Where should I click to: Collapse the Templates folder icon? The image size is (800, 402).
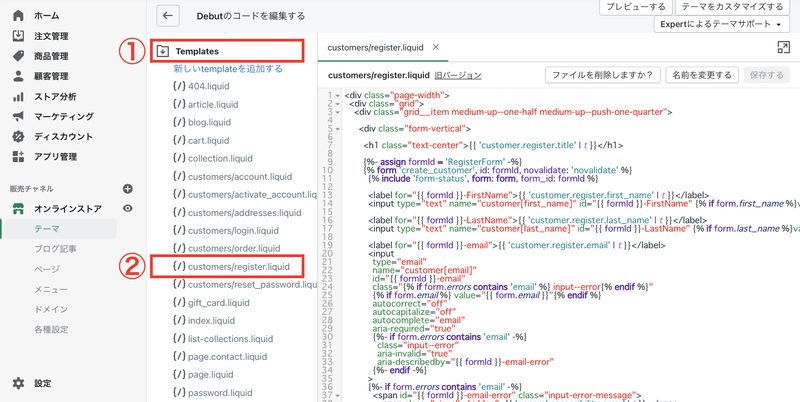[x=163, y=51]
